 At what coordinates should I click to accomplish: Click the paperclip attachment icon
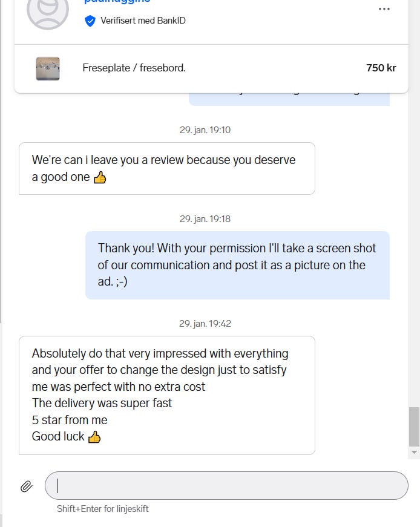[26, 486]
